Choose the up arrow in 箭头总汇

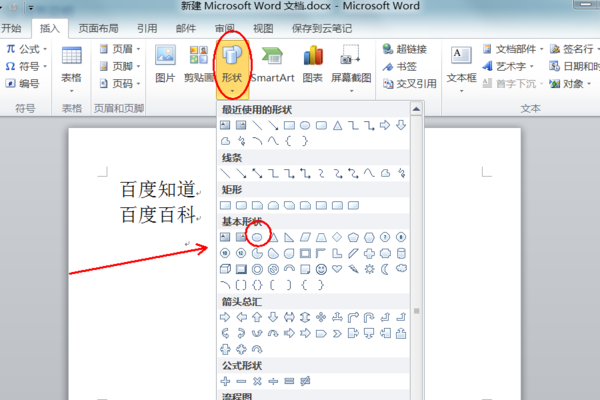point(257,317)
